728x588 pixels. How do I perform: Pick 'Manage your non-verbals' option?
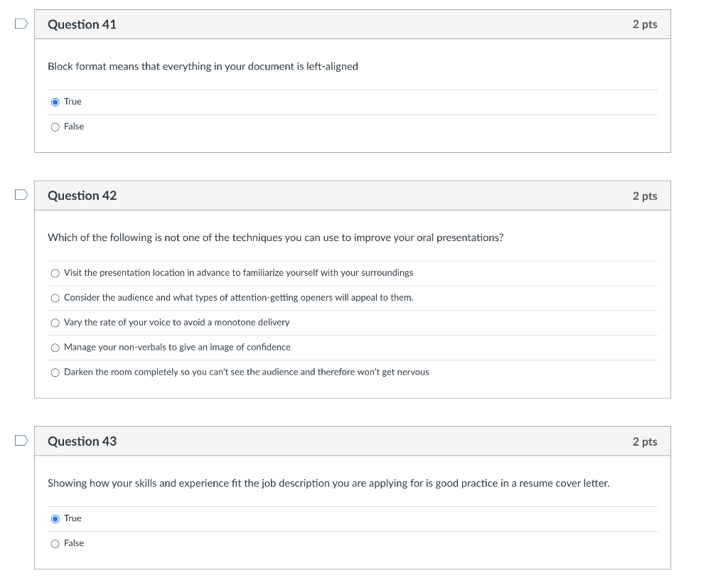(x=55, y=348)
